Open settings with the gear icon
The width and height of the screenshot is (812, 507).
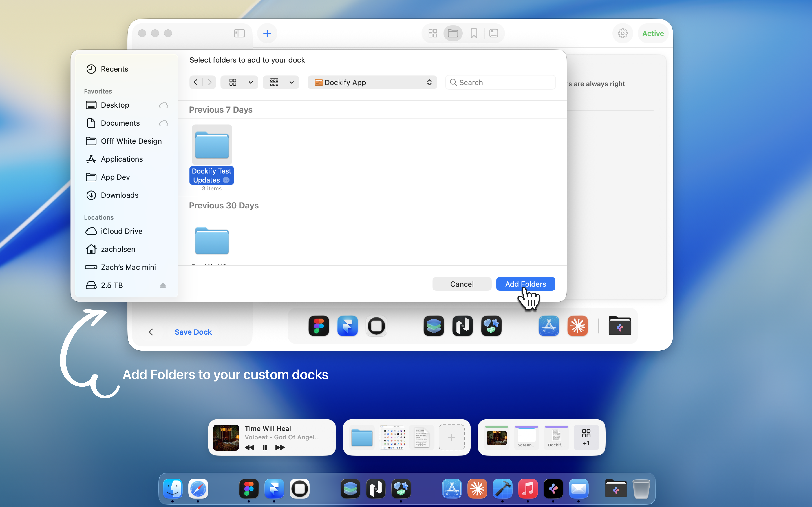tap(622, 33)
